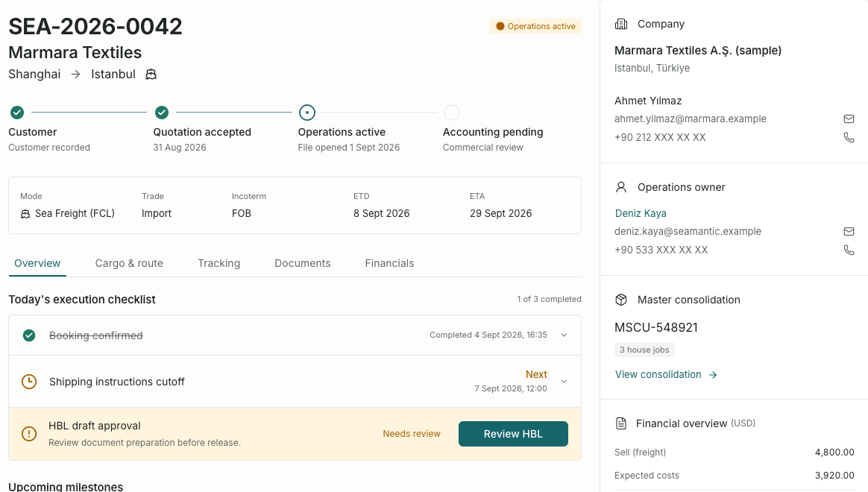
Task: Click the Incoterm value FOB
Action: coord(242,214)
